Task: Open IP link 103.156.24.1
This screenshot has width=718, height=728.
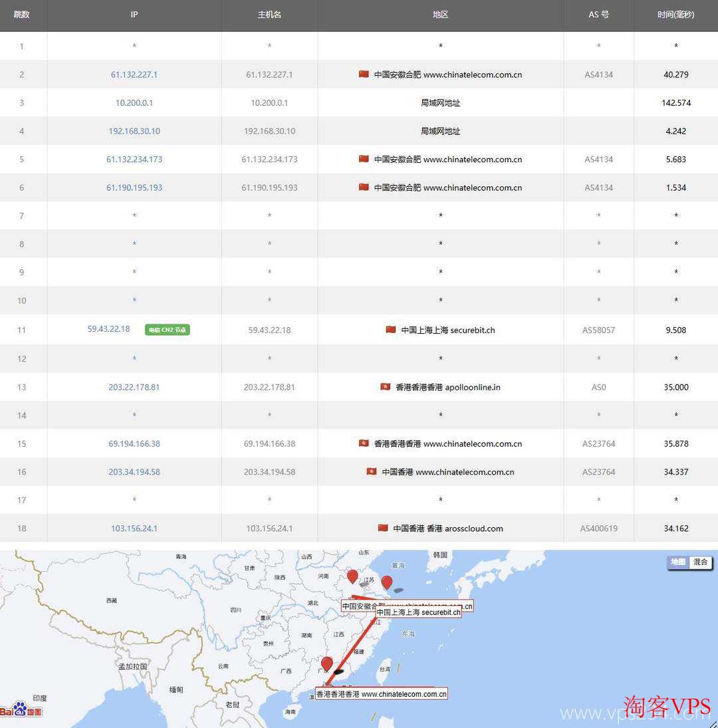Action: pos(134,529)
